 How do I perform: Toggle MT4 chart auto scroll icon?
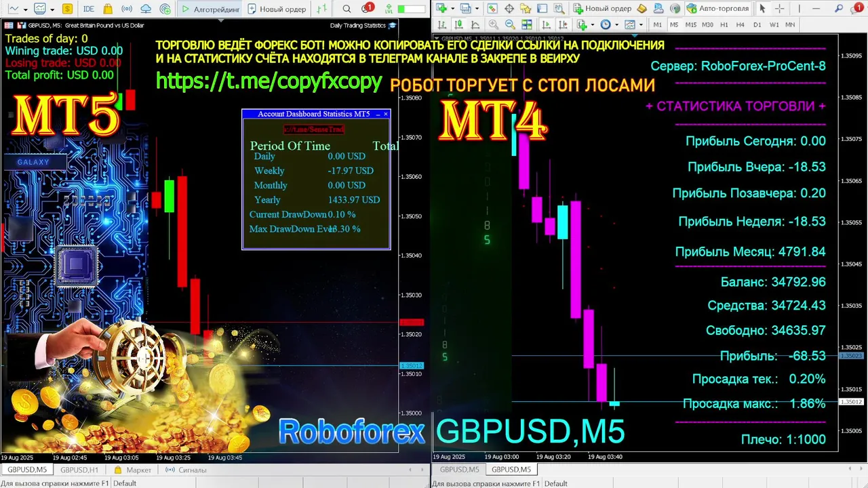547,24
